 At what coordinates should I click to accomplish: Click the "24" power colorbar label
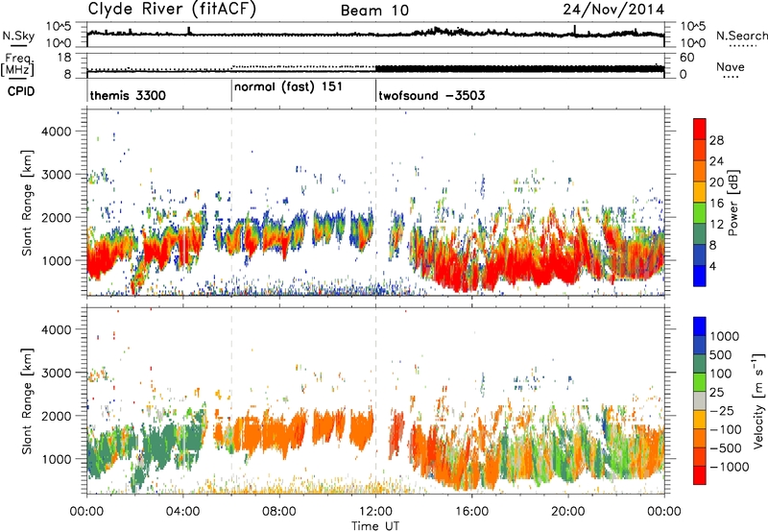click(716, 161)
